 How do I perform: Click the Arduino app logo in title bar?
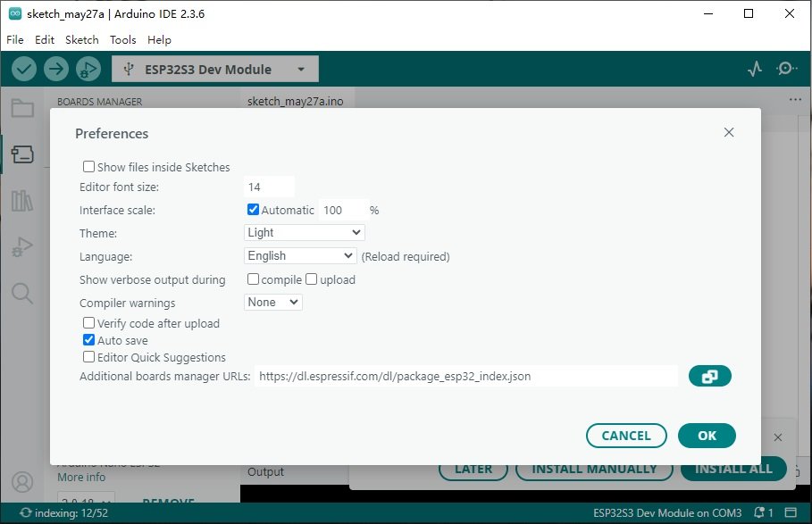(15, 13)
